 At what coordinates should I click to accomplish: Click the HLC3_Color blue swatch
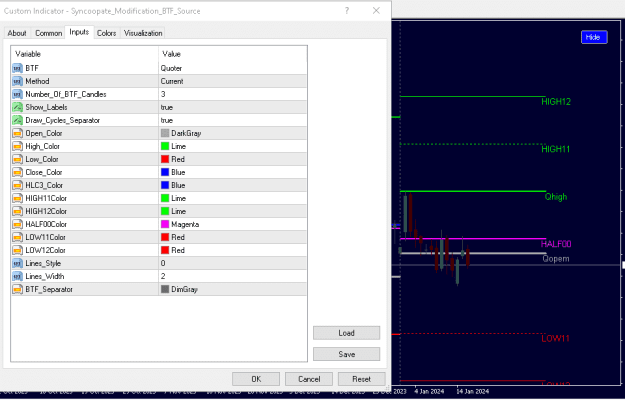[x=165, y=185]
